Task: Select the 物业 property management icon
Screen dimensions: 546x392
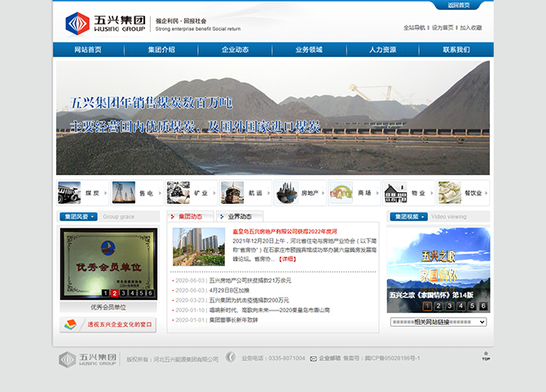Action: pos(395,192)
